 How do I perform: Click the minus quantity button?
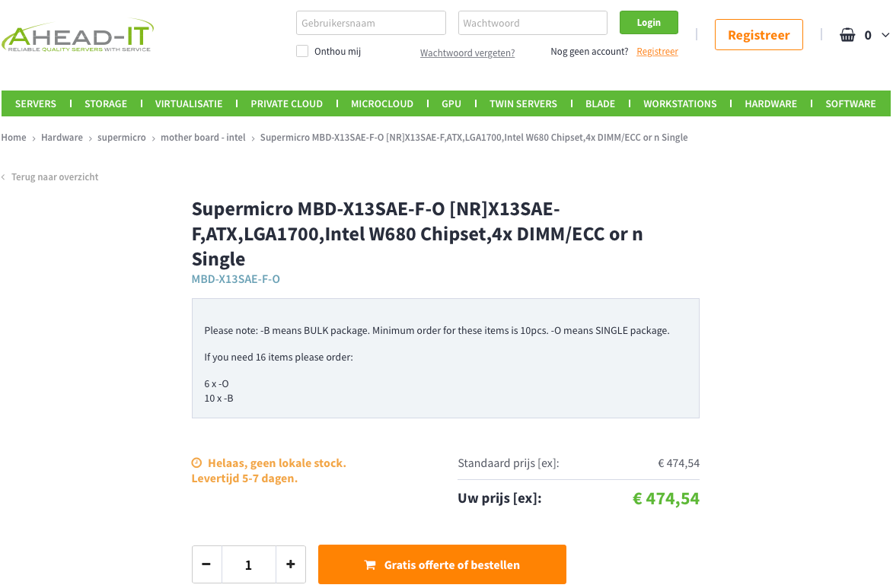coord(206,564)
